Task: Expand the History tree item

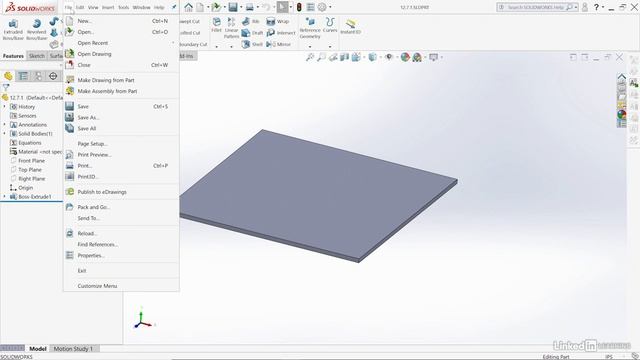Action: (5, 107)
